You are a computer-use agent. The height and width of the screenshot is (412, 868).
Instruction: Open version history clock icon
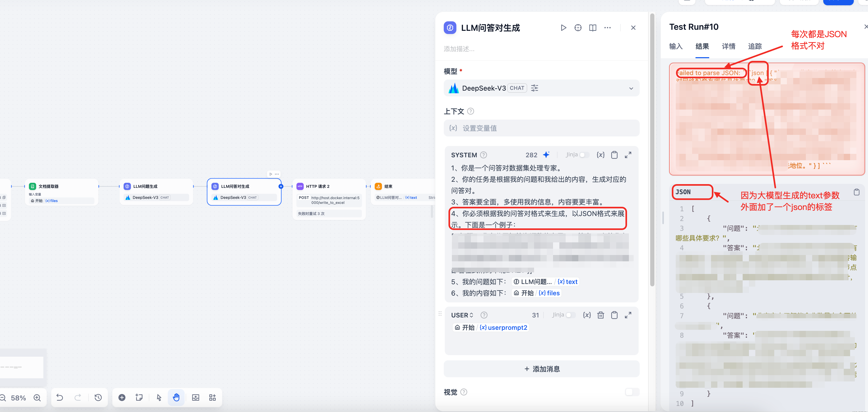[98, 398]
